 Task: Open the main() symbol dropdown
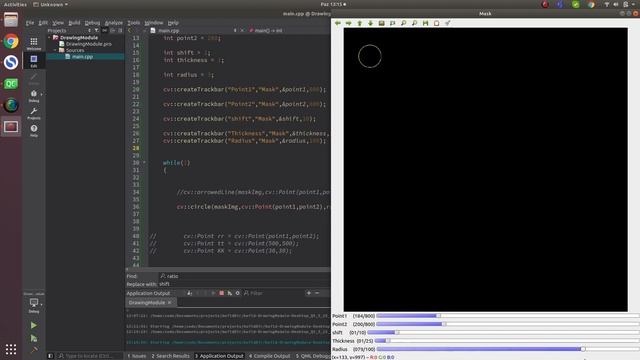(266, 31)
